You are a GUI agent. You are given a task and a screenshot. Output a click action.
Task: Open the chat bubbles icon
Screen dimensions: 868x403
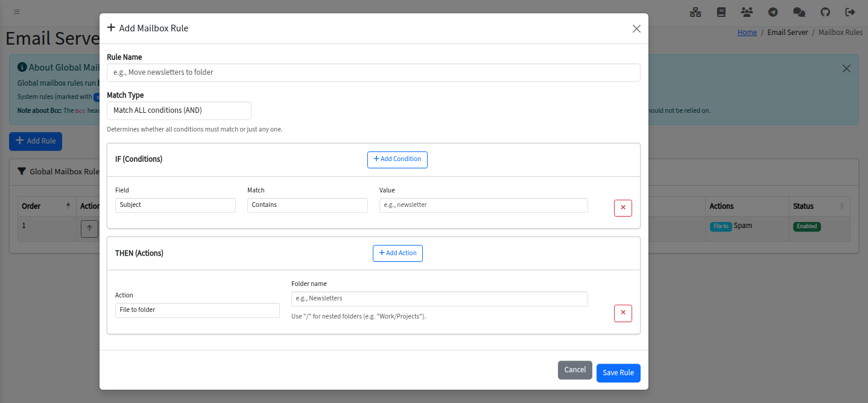click(x=799, y=12)
